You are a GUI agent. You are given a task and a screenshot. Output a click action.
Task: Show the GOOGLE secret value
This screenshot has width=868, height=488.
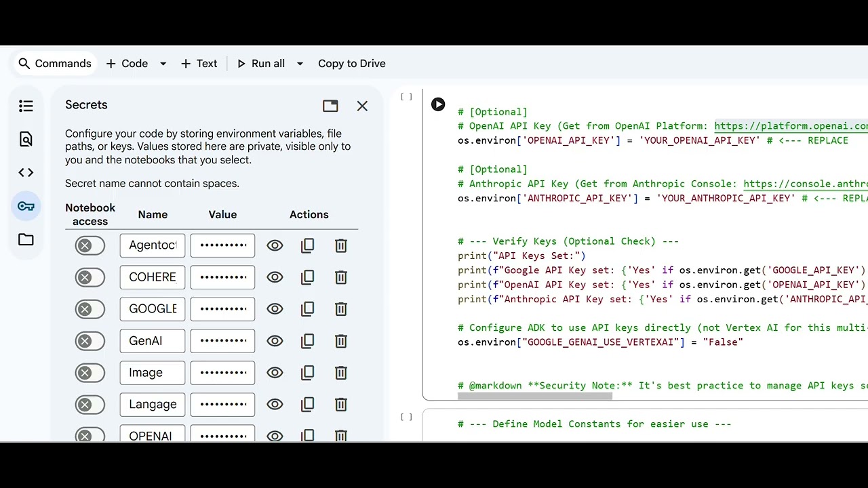275,309
